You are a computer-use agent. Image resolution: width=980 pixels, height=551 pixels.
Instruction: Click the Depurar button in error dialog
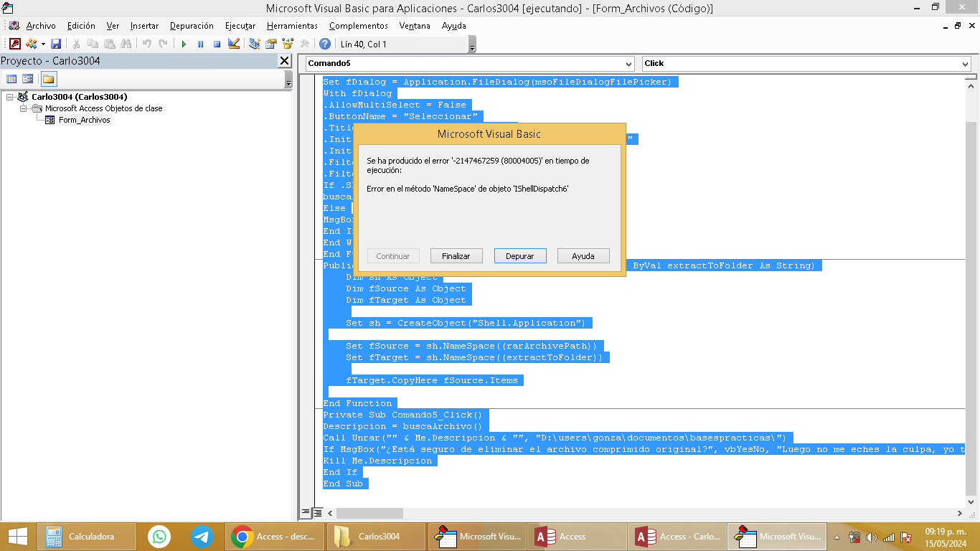pos(520,256)
